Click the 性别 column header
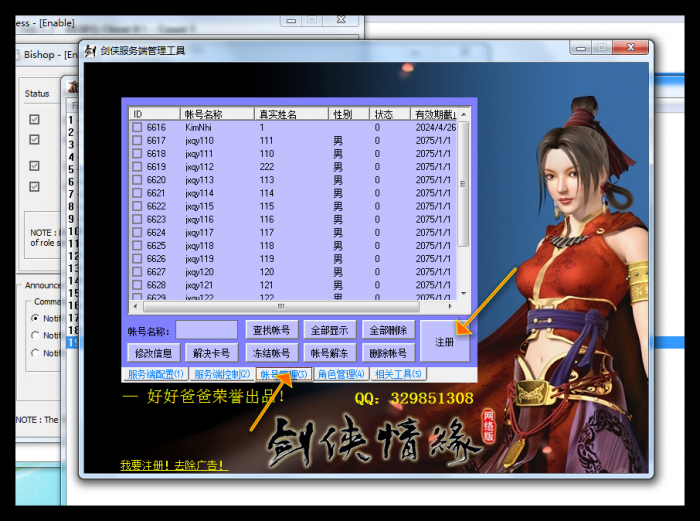Image resolution: width=700 pixels, height=521 pixels. tap(349, 114)
